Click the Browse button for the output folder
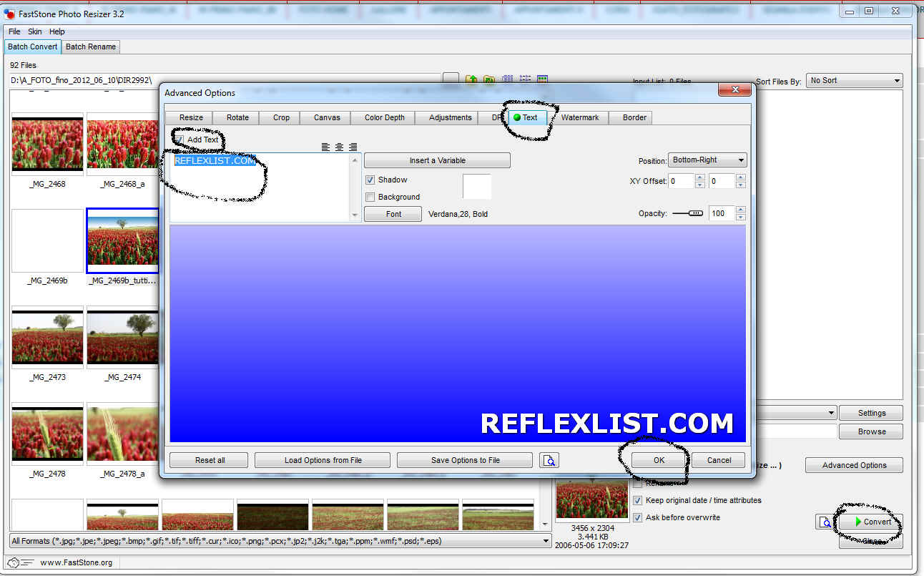Screen dimensions: 924x576 pyautogui.click(x=871, y=431)
